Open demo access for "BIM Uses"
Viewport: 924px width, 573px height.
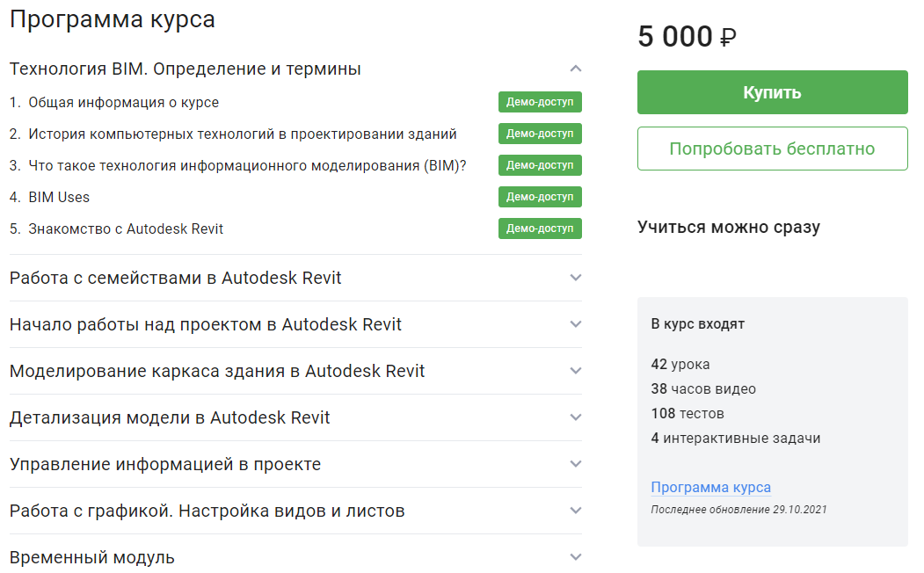tap(540, 197)
